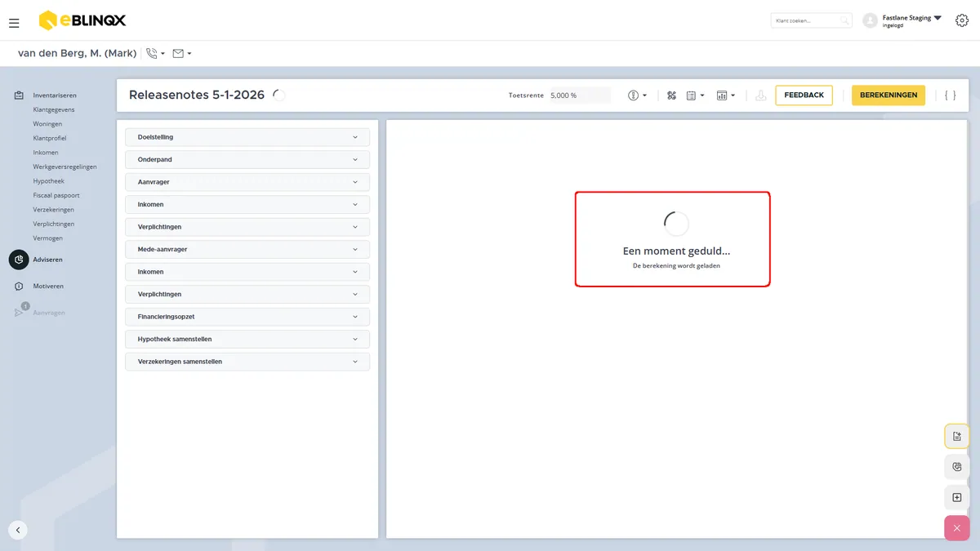Close the pink floating action menu
Viewport: 980px width, 551px height.
(957, 528)
